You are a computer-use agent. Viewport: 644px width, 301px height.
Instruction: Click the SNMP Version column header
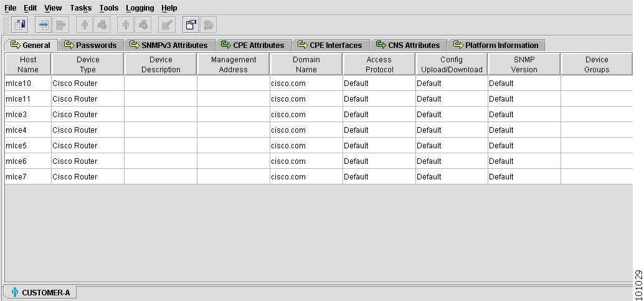[x=524, y=65]
